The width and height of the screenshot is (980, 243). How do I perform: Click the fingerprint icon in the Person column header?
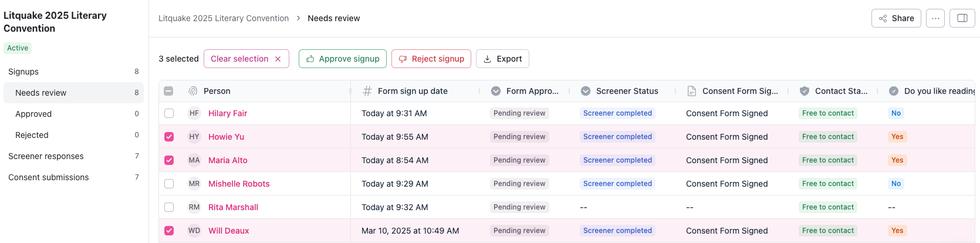(x=192, y=91)
